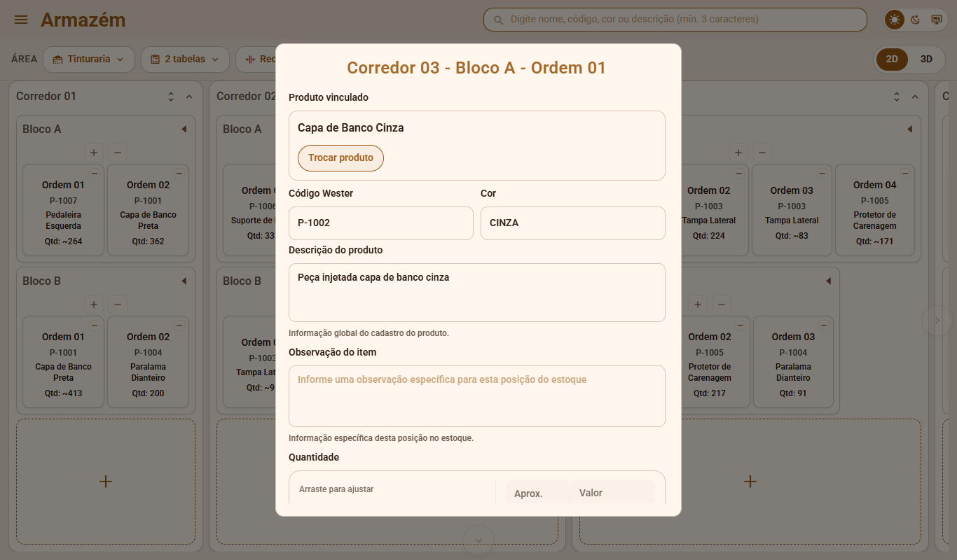This screenshot has width=957, height=560.
Task: Remove the Paralama Dianteiro Qtd 91 card
Action: 824,325
